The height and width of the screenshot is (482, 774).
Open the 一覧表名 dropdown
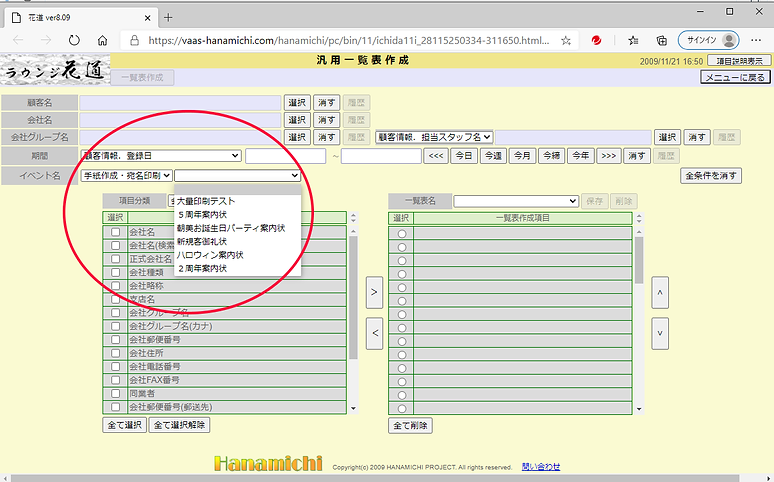pos(516,201)
